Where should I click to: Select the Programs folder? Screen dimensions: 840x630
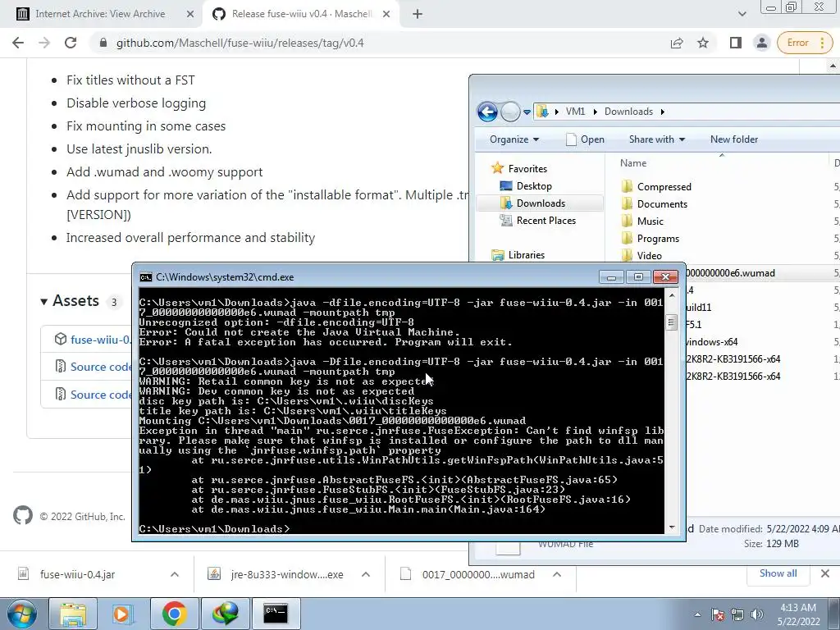pyautogui.click(x=658, y=238)
